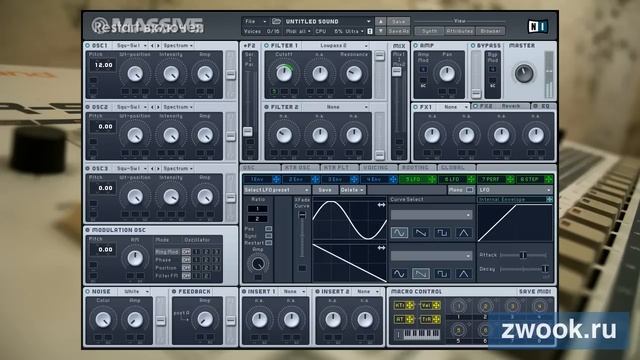
Task: Toggle the Filter 1 power button
Action: pos(267,45)
